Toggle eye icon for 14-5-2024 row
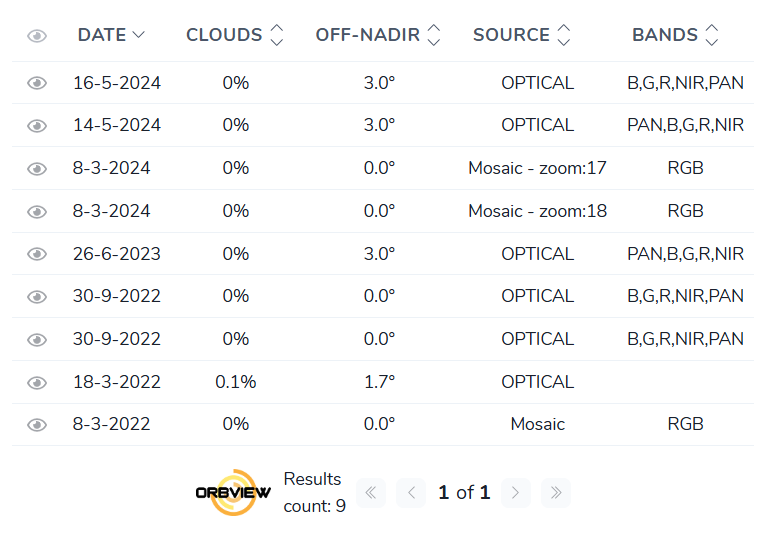Viewport: 778px width, 536px height. pyautogui.click(x=37, y=126)
